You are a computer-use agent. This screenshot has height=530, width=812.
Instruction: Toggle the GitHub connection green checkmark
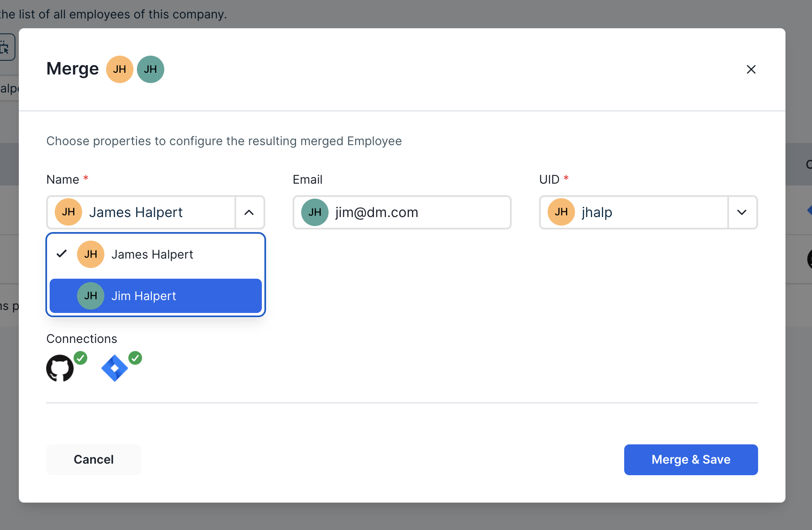click(80, 358)
